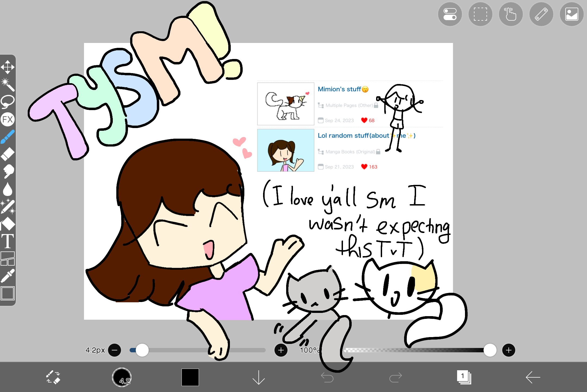Open the Layers panel showing 1

(464, 377)
